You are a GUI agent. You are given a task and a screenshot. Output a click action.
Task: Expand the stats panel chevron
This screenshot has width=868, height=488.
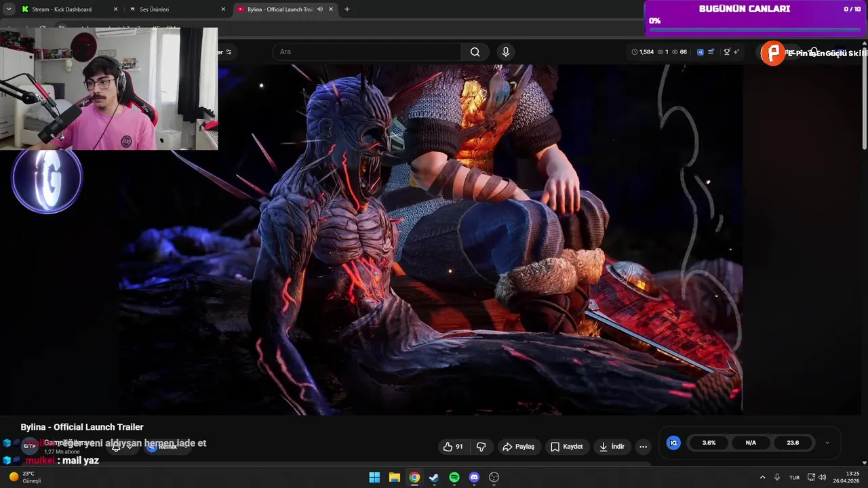pos(827,443)
